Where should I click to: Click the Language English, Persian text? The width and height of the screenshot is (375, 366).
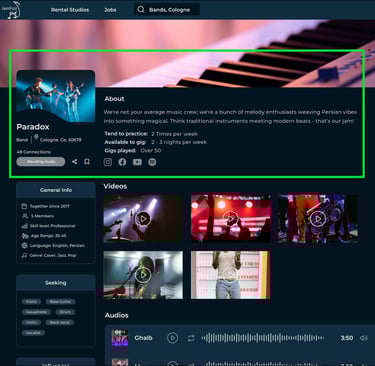57,246
